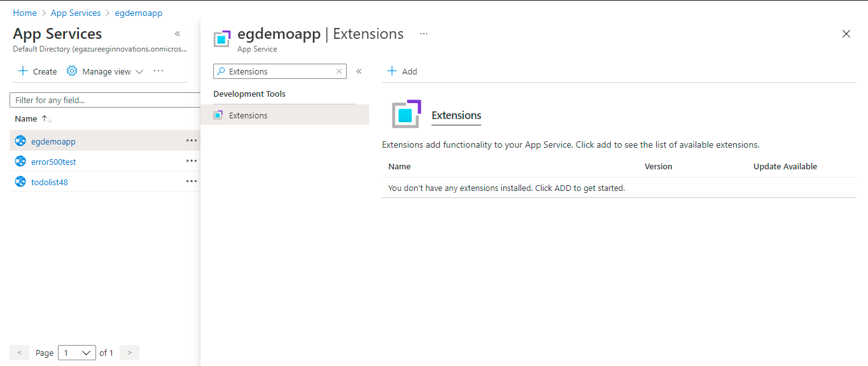Click the error500test web app icon

[x=20, y=162]
